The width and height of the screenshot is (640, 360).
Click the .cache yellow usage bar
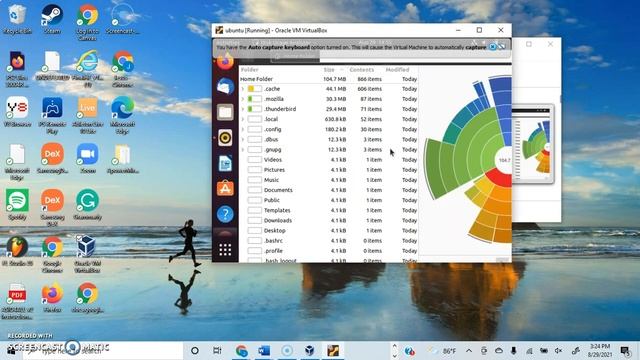(255, 89)
